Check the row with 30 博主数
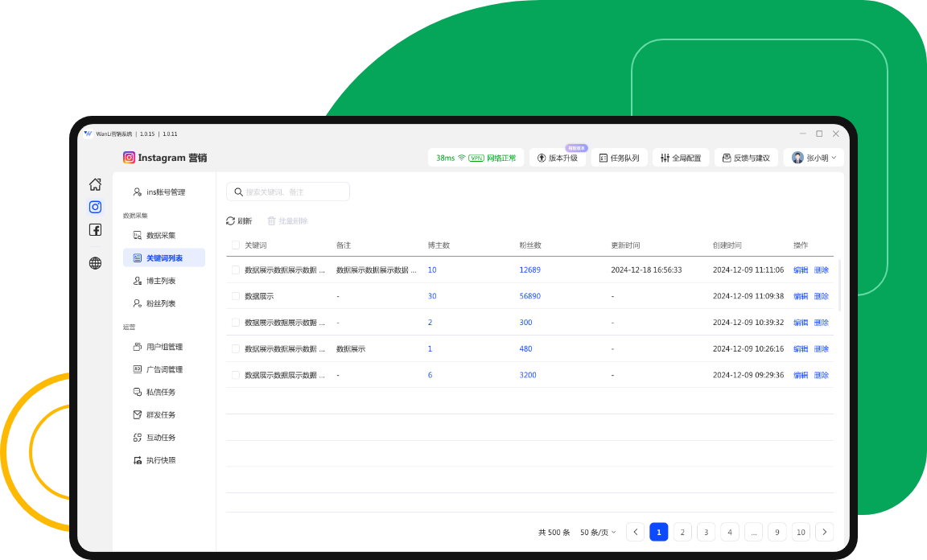The width and height of the screenshot is (927, 560). [236, 296]
